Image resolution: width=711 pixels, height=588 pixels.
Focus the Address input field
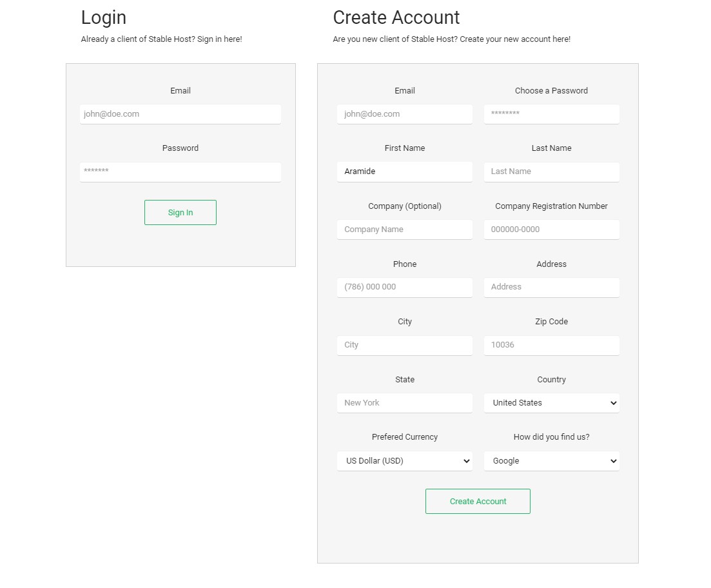(x=551, y=287)
